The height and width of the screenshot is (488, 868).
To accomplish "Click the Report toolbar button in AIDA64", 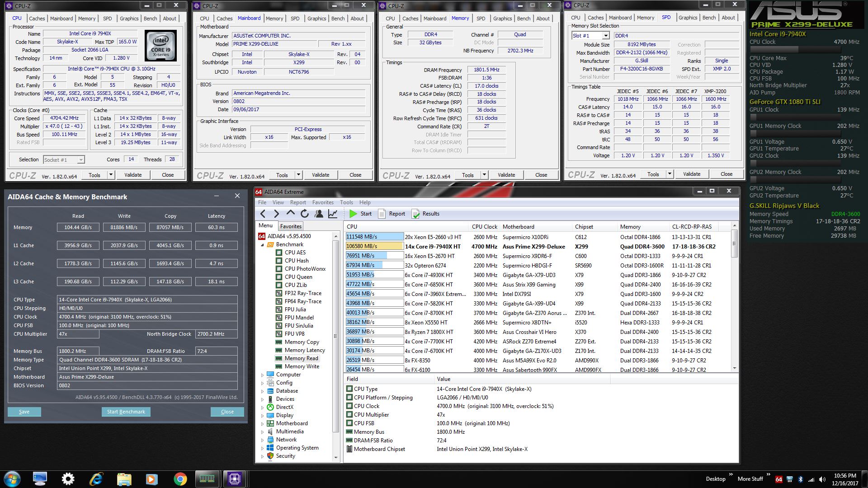I will (392, 214).
